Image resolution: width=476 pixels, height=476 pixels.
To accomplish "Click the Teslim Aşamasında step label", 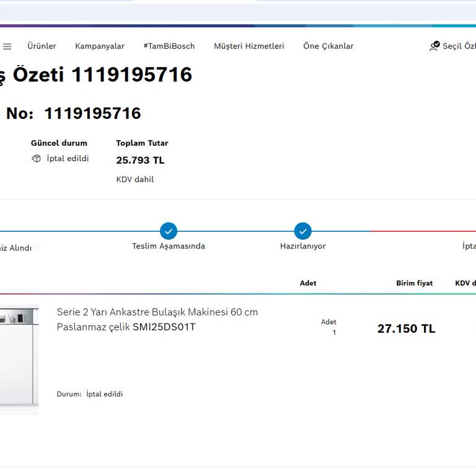I will [169, 246].
